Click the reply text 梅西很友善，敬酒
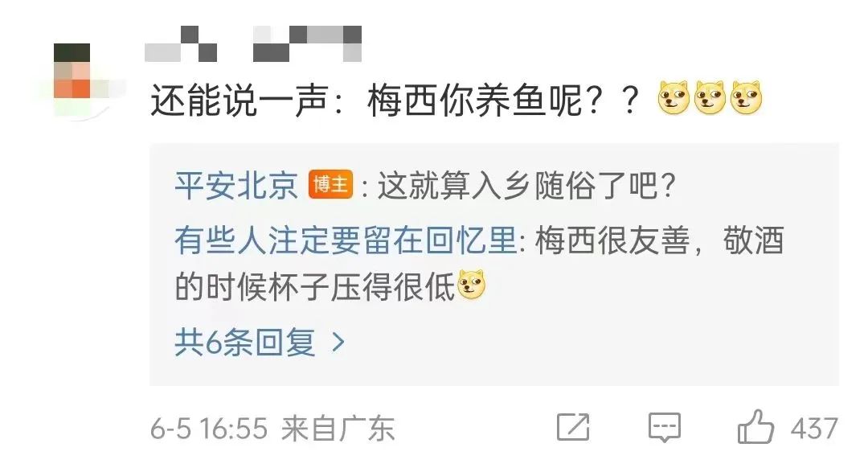Image resolution: width=868 pixels, height=464 pixels. click(659, 240)
